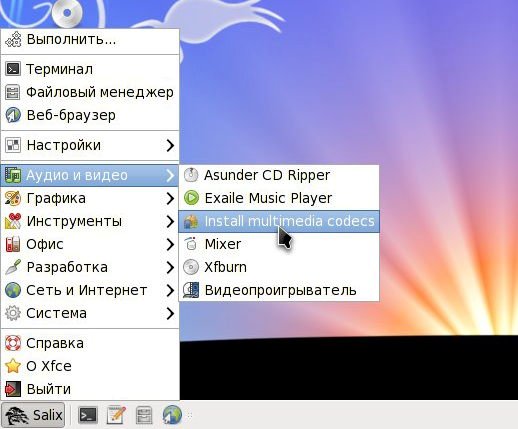This screenshot has width=518, height=429.
Task: Open Терминал from the menu
Action: click(90, 69)
